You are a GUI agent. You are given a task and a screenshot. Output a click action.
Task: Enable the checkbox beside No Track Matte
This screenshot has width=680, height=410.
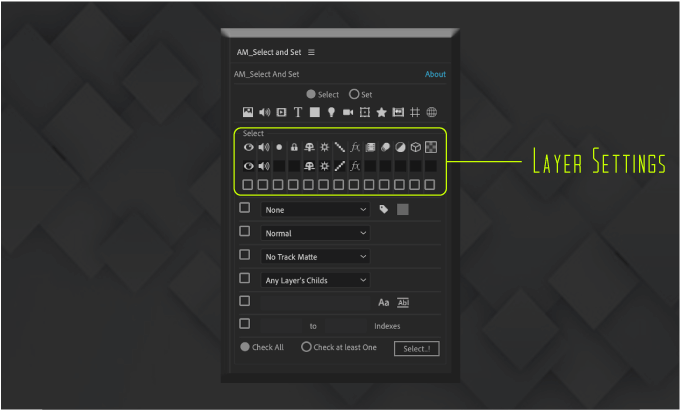tap(245, 255)
